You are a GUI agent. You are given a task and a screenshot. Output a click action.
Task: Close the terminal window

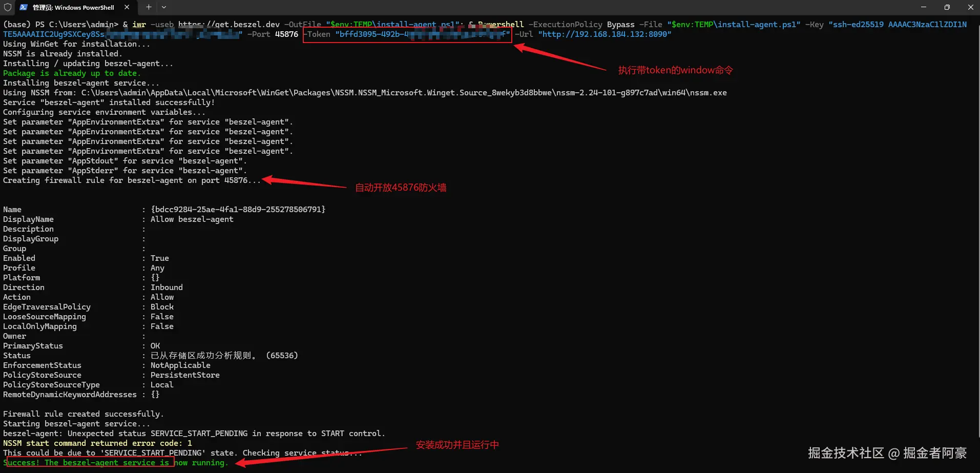click(970, 7)
